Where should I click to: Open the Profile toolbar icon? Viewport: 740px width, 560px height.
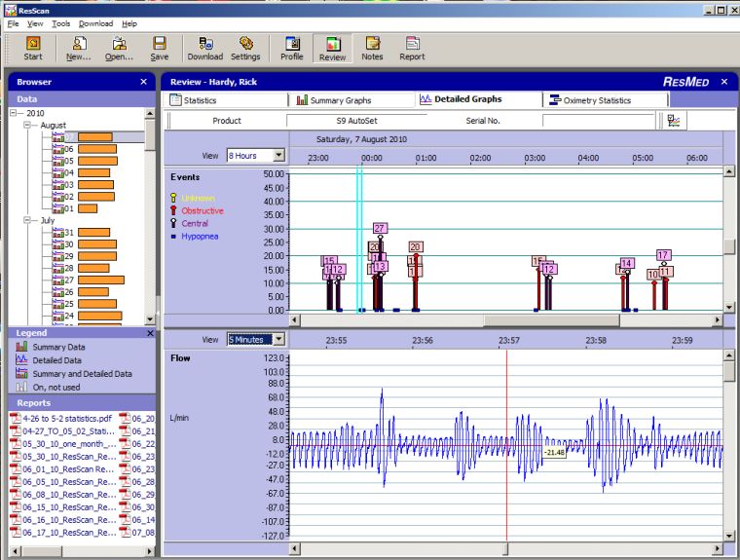[x=292, y=48]
